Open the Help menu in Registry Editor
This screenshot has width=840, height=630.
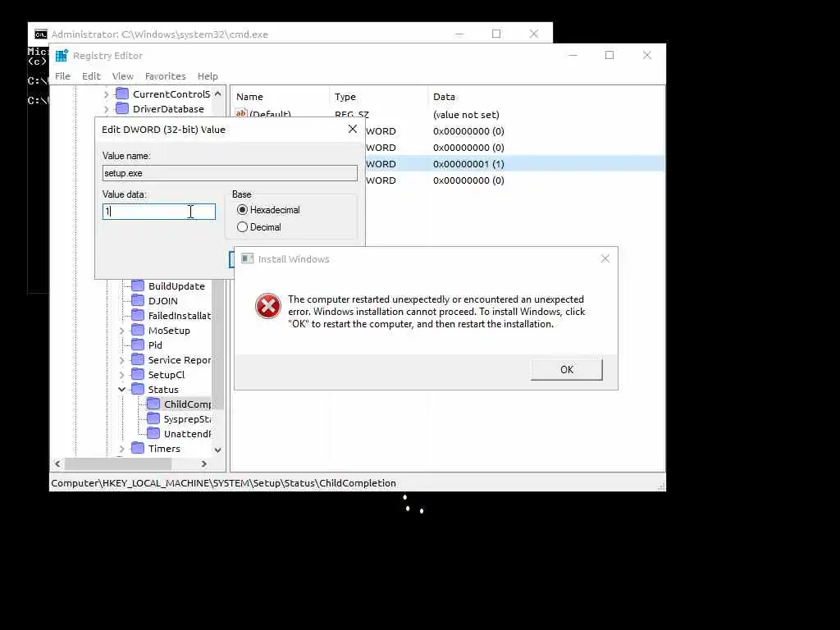208,76
